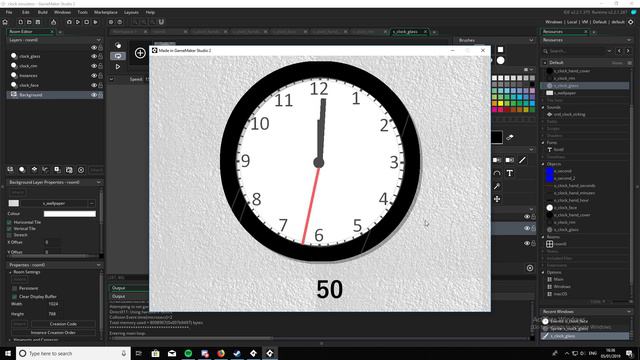Hide the clock_rim layer
640x360 pixels.
click(x=94, y=66)
